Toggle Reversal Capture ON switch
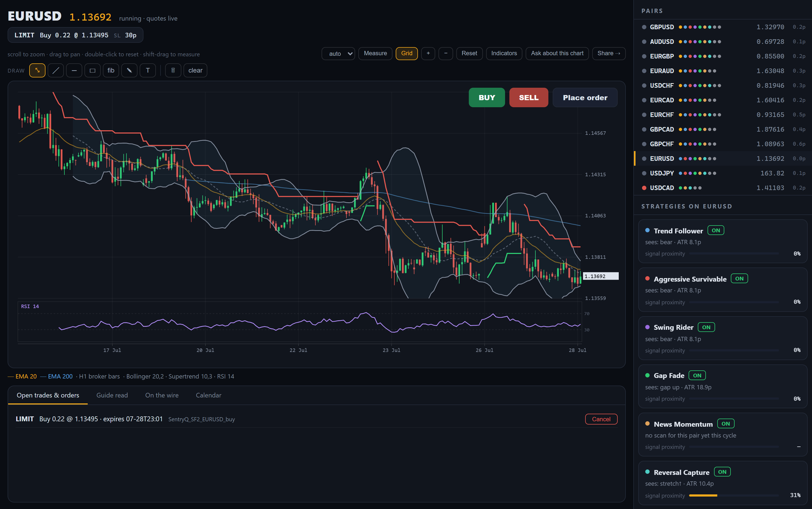Viewport: 812px width, 509px height. click(x=722, y=472)
